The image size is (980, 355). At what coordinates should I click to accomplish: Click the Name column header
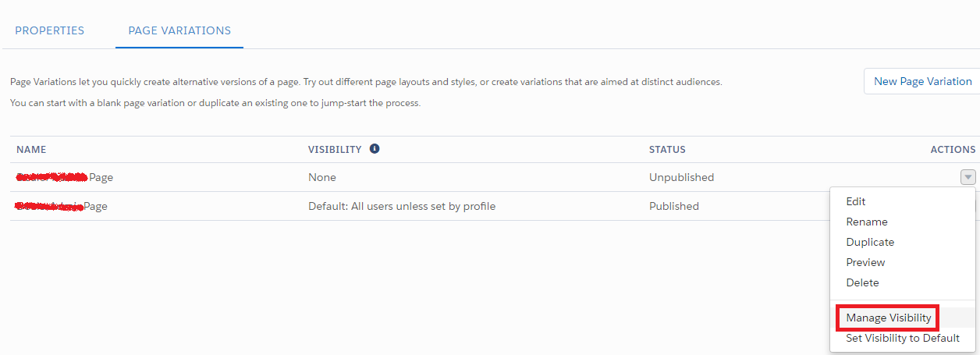click(x=32, y=150)
